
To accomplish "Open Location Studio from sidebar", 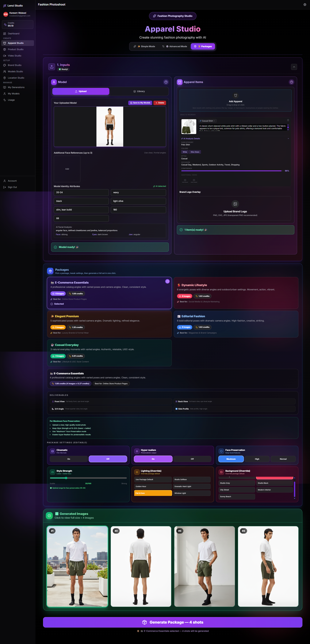I will 16,78.
